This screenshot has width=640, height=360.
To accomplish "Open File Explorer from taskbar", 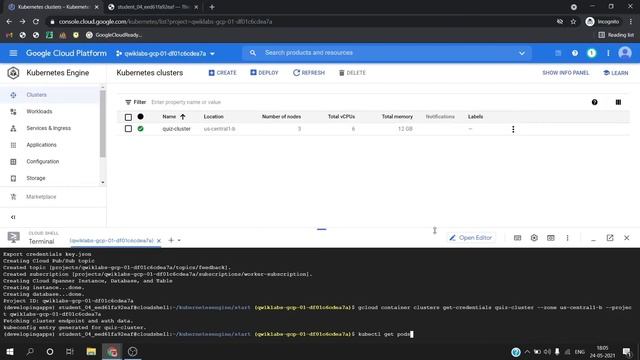I will pos(91,351).
